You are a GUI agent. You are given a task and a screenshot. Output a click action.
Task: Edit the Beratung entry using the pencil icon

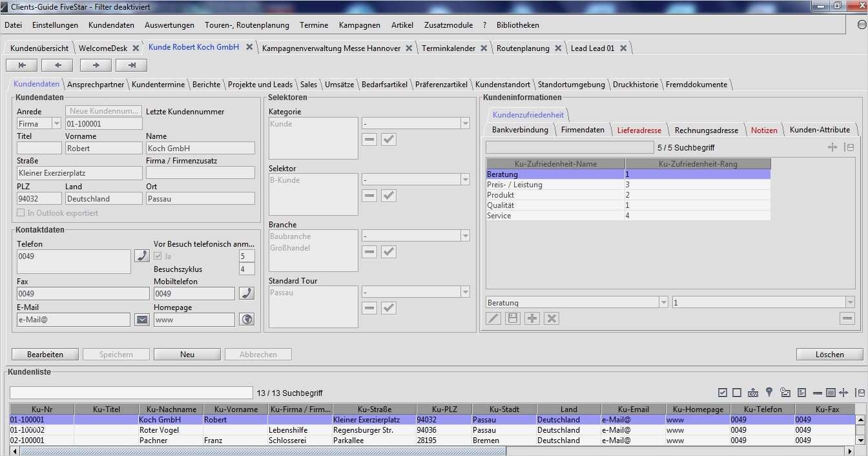(493, 318)
